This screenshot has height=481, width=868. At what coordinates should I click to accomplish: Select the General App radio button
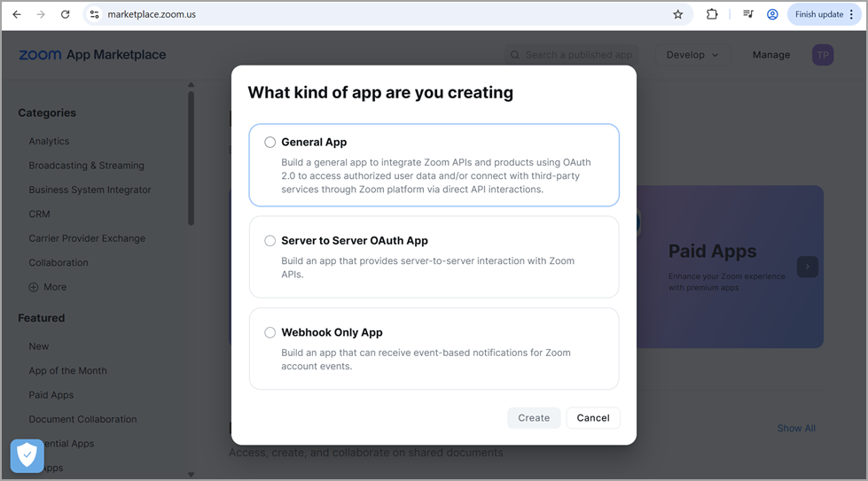[x=270, y=142]
